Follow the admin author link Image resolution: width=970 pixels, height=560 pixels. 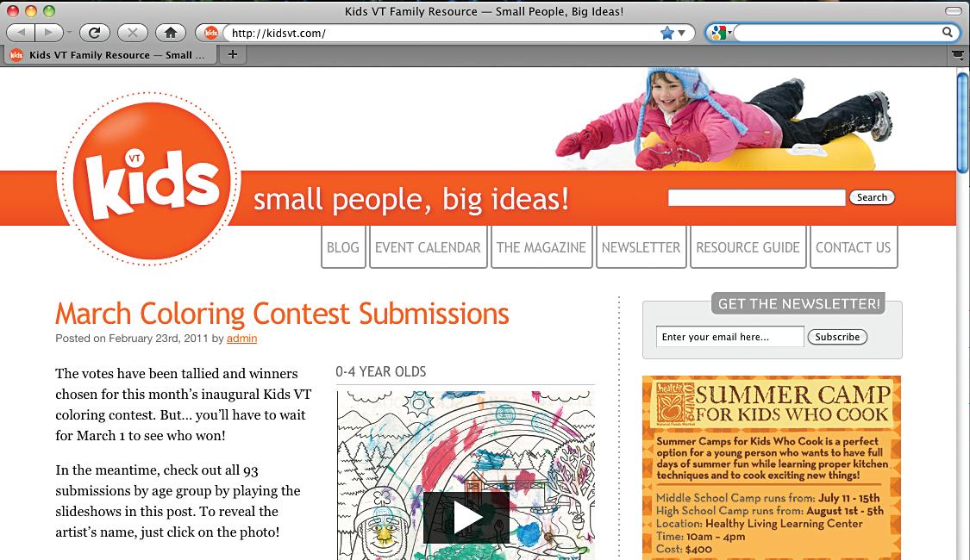pyautogui.click(x=241, y=338)
